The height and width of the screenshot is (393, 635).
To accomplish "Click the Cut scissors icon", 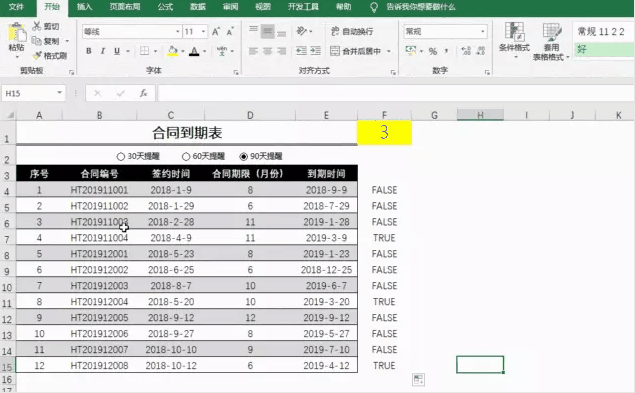I will click(37, 26).
